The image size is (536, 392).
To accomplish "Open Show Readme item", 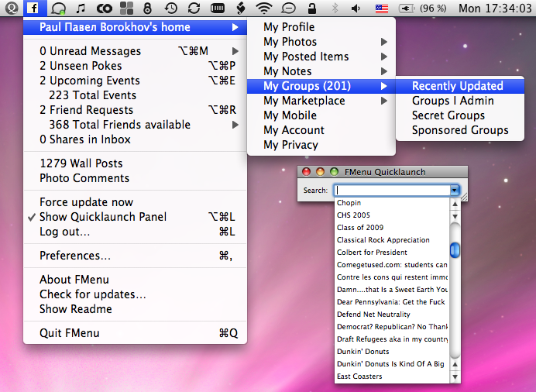I will [x=135, y=308].
